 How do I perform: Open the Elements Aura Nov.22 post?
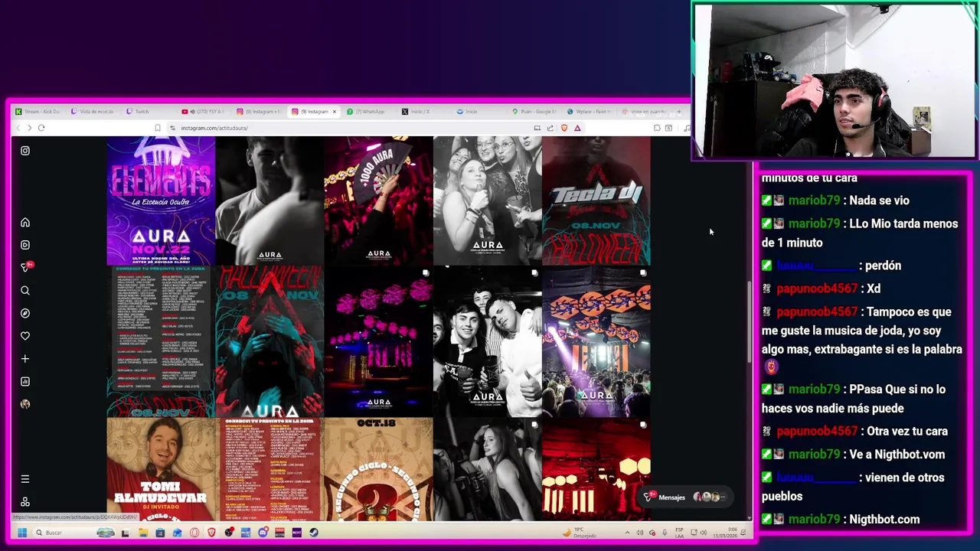[x=161, y=201]
